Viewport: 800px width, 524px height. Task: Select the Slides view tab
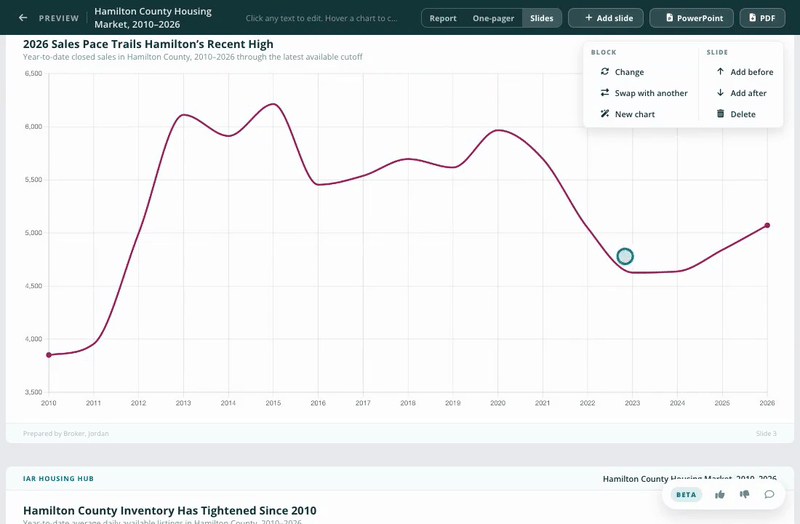pyautogui.click(x=542, y=18)
